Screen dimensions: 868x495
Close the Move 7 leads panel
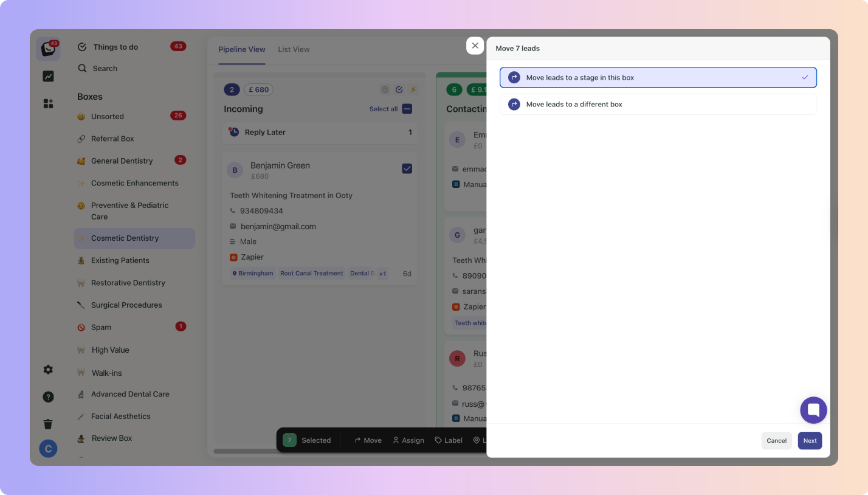(475, 46)
